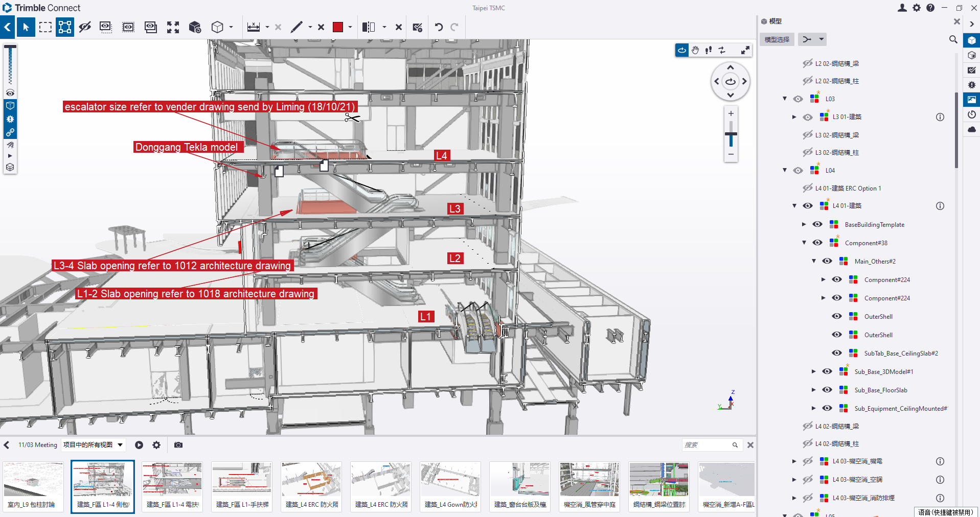Click the undo arrow icon
Image resolution: width=980 pixels, height=517 pixels.
click(x=439, y=27)
